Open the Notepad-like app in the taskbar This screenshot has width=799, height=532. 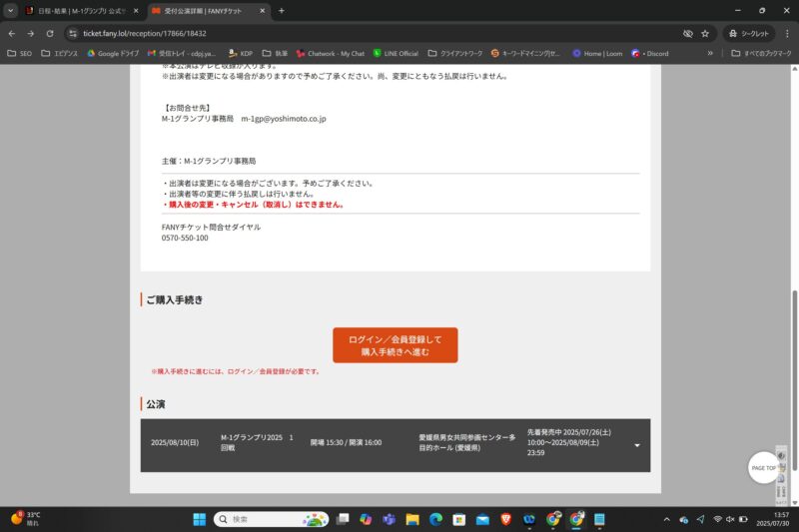coord(600,519)
